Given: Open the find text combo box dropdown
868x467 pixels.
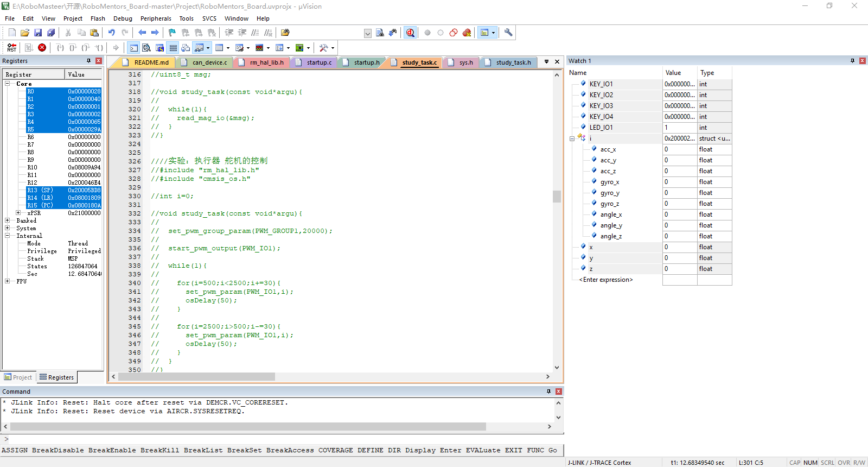Looking at the screenshot, I should (x=367, y=33).
